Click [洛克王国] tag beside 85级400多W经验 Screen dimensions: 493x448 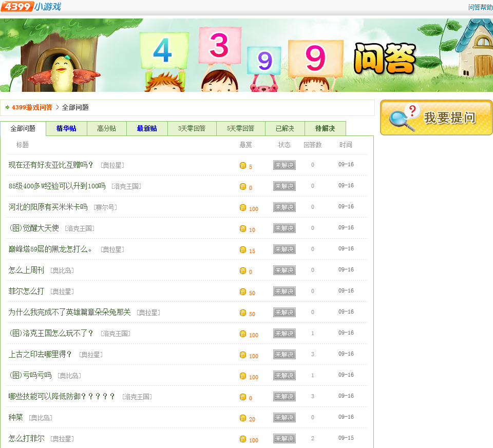point(126,186)
